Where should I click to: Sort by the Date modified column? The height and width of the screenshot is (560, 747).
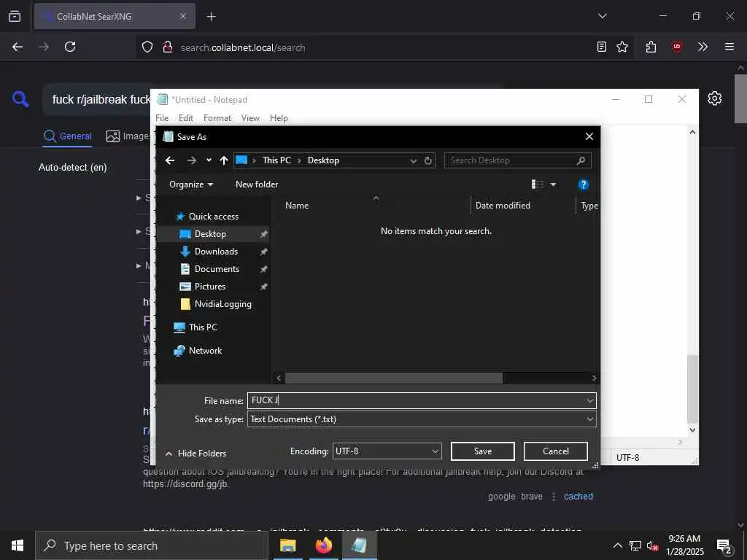(503, 206)
